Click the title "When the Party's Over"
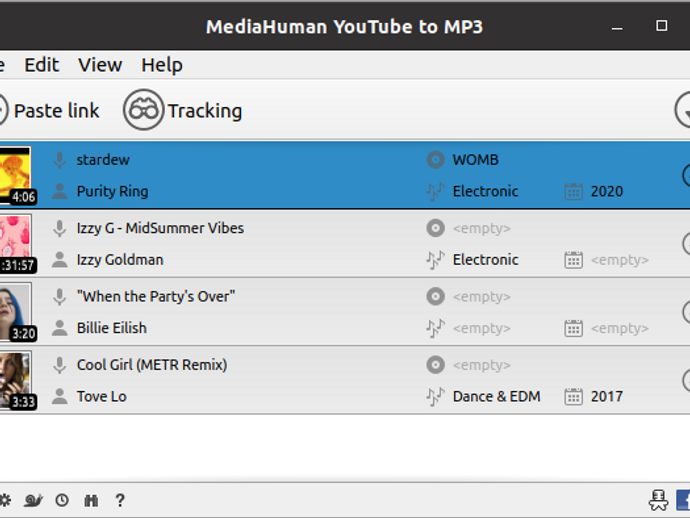The width and height of the screenshot is (690, 518). click(156, 297)
